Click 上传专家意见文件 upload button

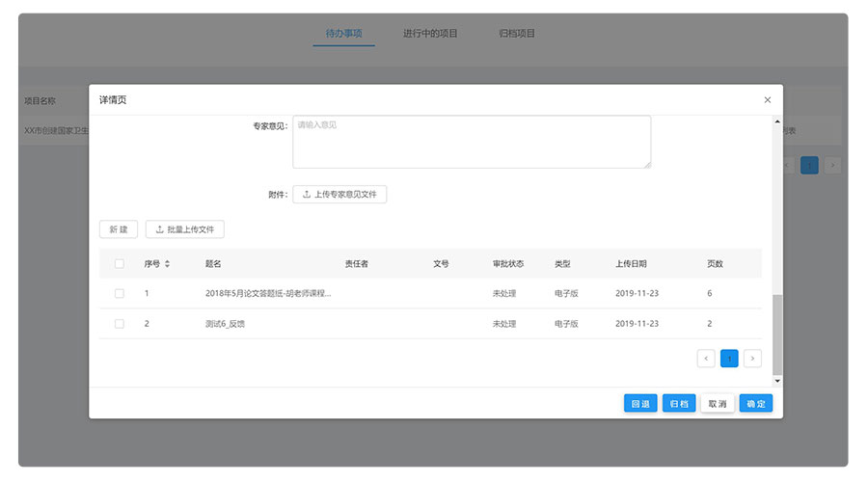tap(339, 194)
